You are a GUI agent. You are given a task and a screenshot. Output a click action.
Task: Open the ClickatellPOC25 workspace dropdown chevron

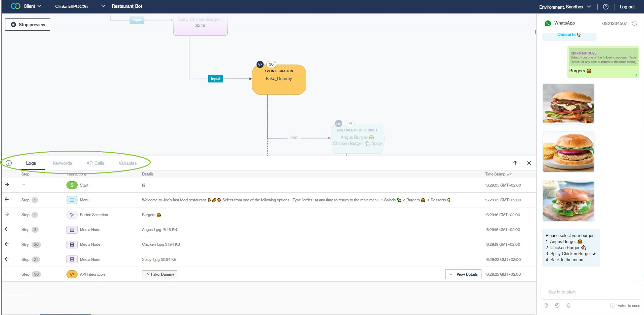pos(103,6)
